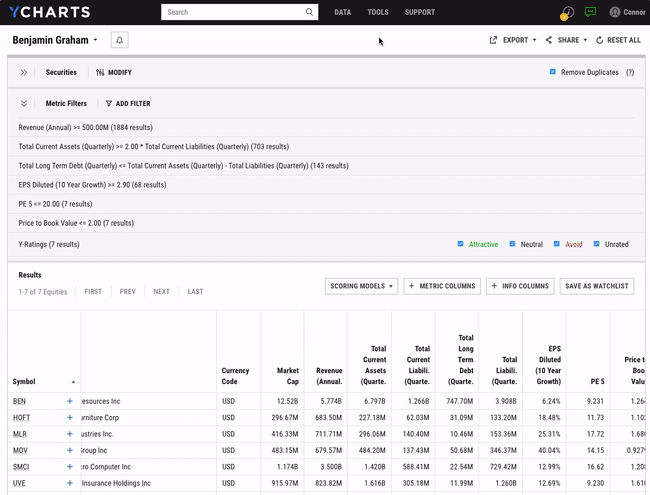Select the Total Current Assets filter row
The width and height of the screenshot is (650, 495).
[x=326, y=146]
